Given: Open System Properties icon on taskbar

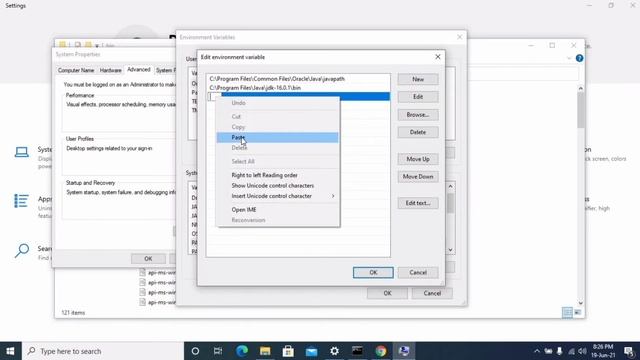Looking at the screenshot, I should 404,351.
